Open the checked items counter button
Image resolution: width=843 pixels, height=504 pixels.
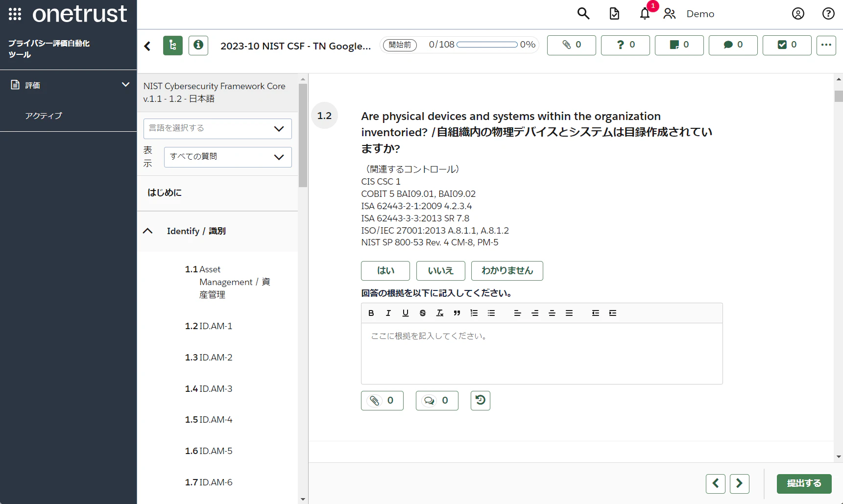click(x=787, y=45)
